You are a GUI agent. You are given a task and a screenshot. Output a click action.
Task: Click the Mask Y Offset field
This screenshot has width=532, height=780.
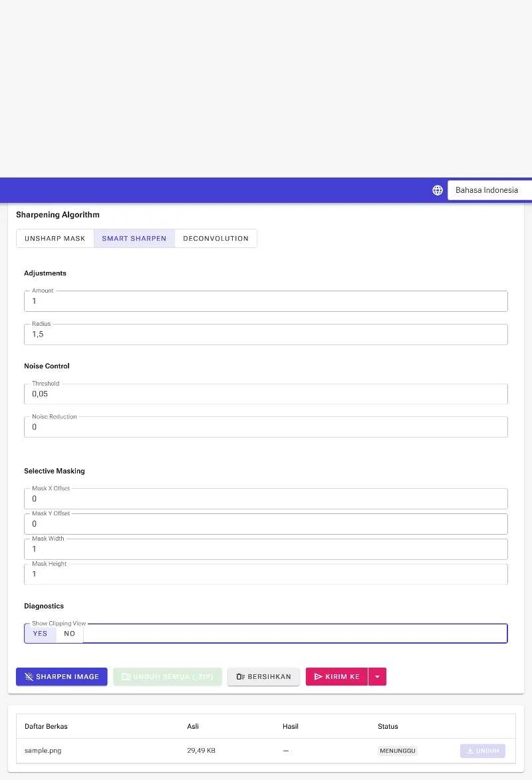pyautogui.click(x=266, y=524)
